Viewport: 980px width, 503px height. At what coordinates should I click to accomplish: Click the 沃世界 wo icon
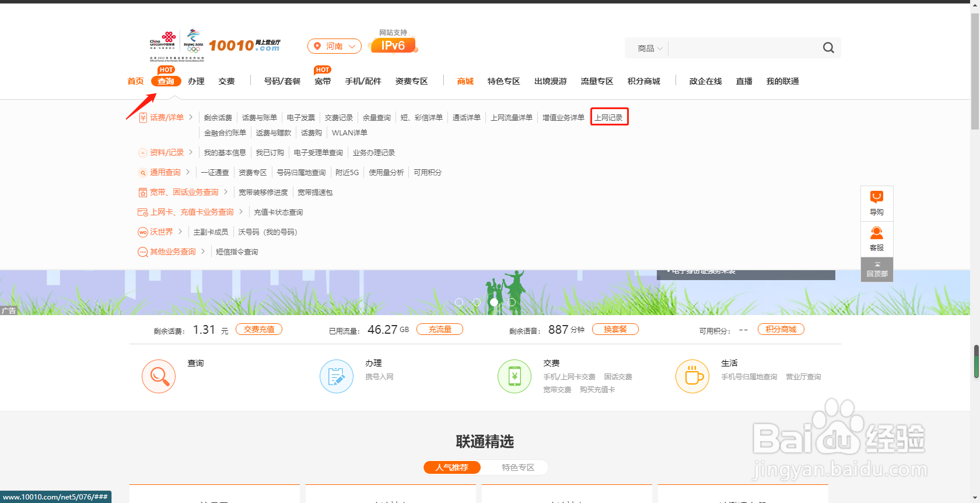pos(143,232)
